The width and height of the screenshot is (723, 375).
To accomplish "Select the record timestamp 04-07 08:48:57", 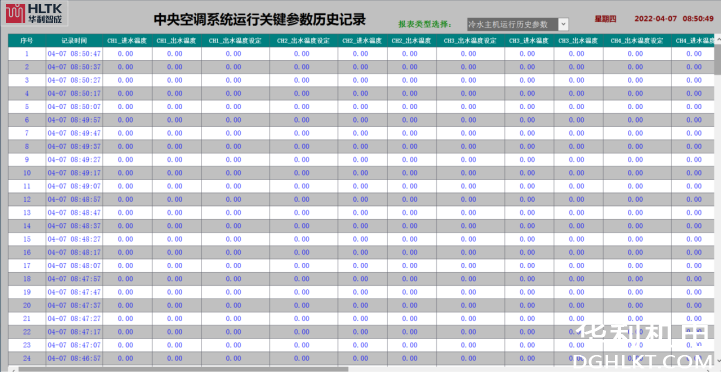I will (x=74, y=199).
